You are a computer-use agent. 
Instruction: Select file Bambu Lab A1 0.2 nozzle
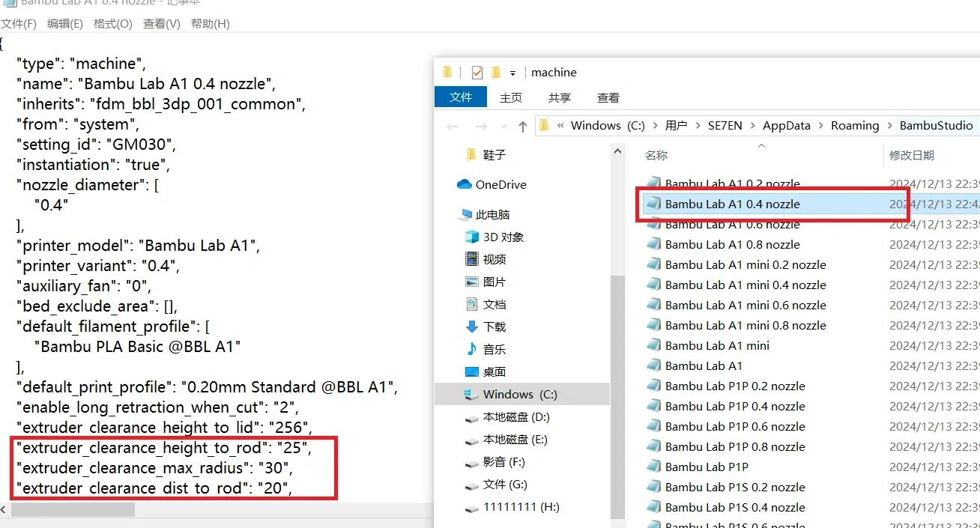[x=723, y=183]
